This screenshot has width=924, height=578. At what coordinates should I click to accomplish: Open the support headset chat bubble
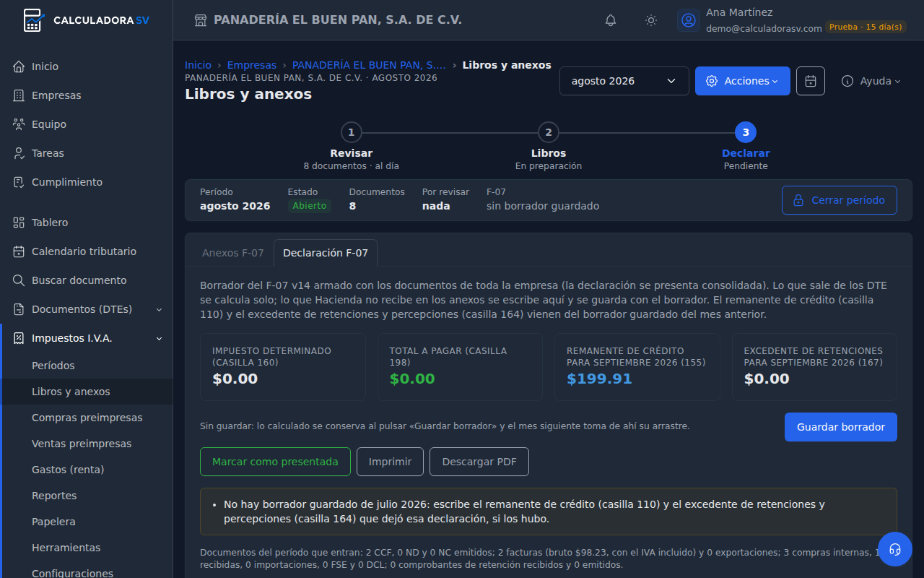pyautogui.click(x=895, y=549)
